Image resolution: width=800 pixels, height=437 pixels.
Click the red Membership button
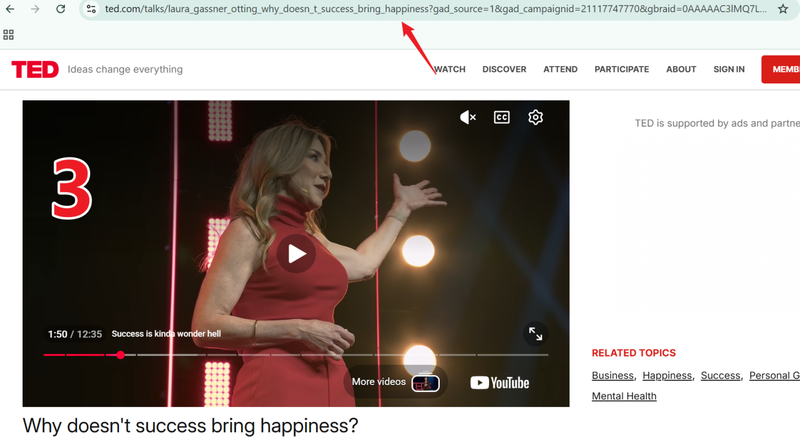(781, 69)
